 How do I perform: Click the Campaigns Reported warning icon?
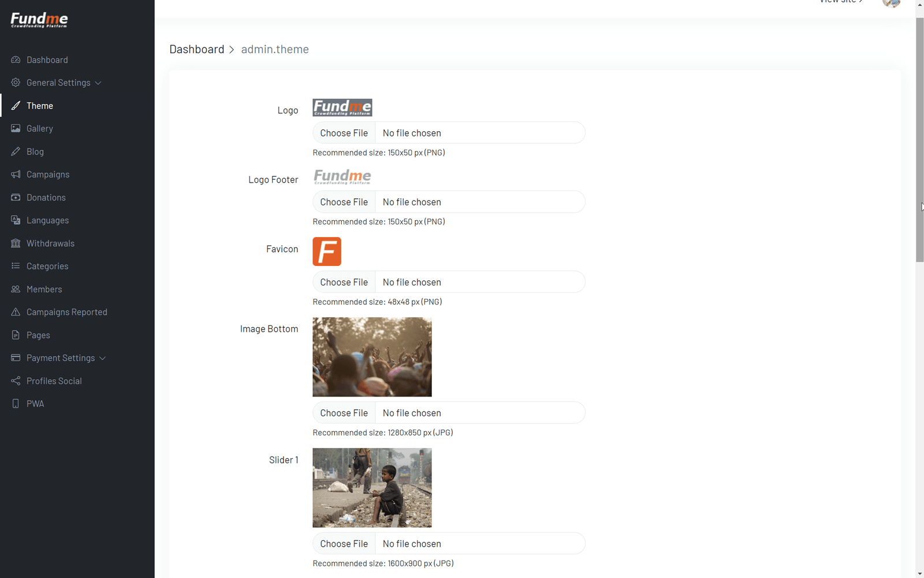click(16, 312)
